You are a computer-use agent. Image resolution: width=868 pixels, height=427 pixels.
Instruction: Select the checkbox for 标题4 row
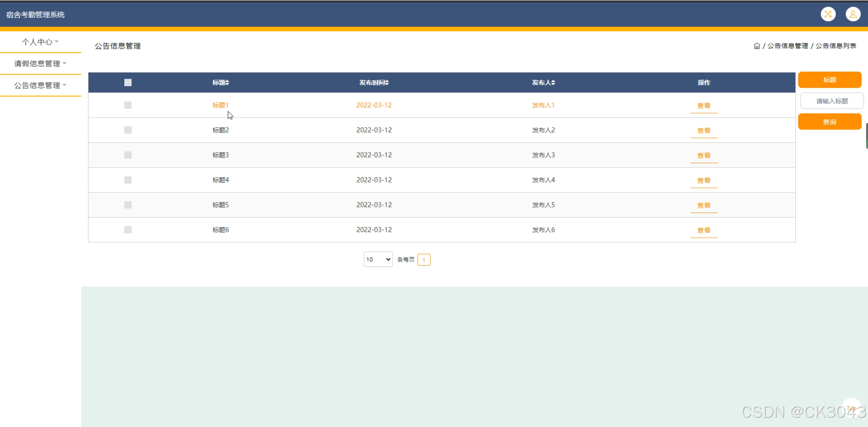pos(128,180)
